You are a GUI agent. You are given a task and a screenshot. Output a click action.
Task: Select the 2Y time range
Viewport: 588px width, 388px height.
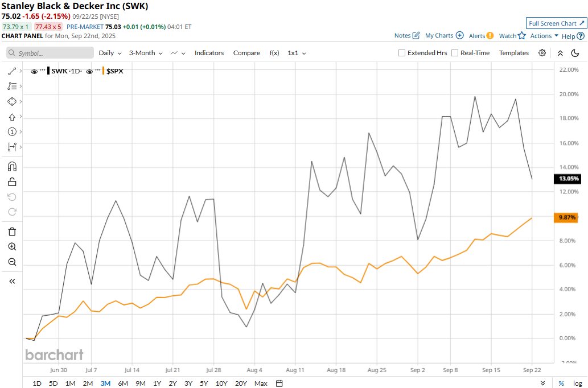pos(172,383)
